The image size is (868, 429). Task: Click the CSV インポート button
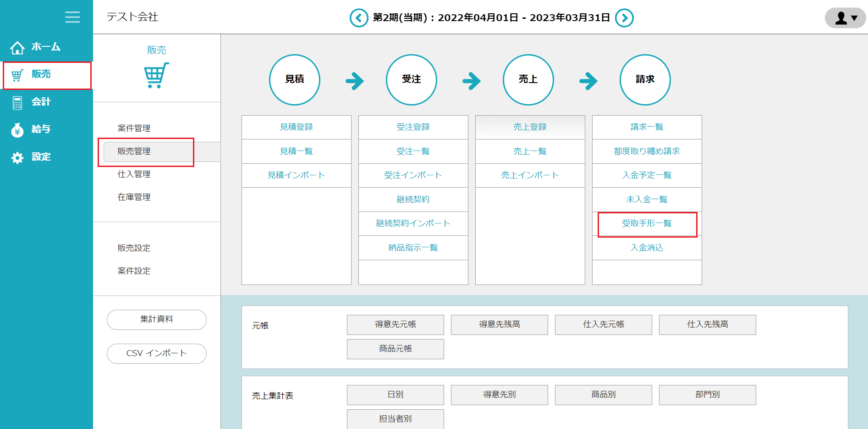point(157,353)
